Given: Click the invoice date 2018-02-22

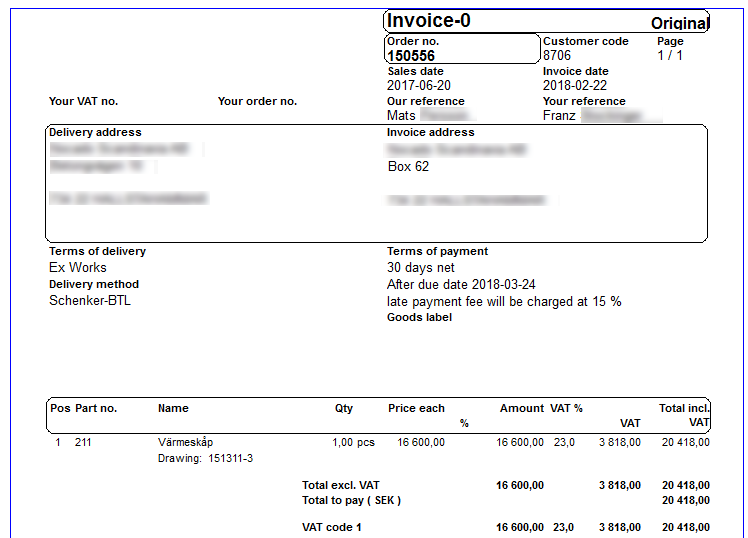Looking at the screenshot, I should pyautogui.click(x=575, y=86).
